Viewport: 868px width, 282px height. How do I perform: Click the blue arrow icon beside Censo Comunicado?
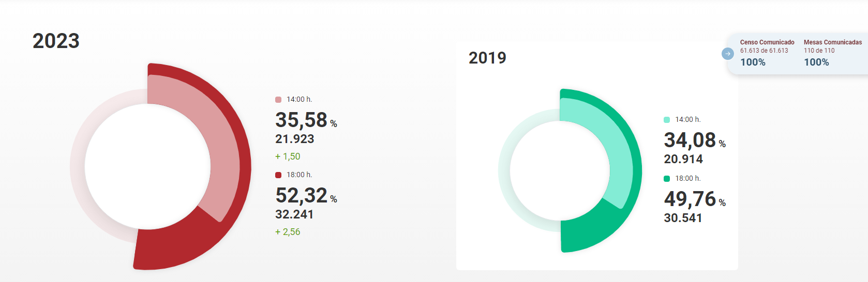[x=728, y=54]
